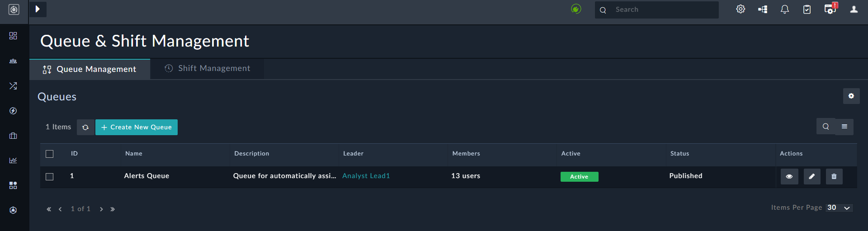This screenshot has width=868, height=231.
Task: Open the notifications bell
Action: click(x=785, y=9)
